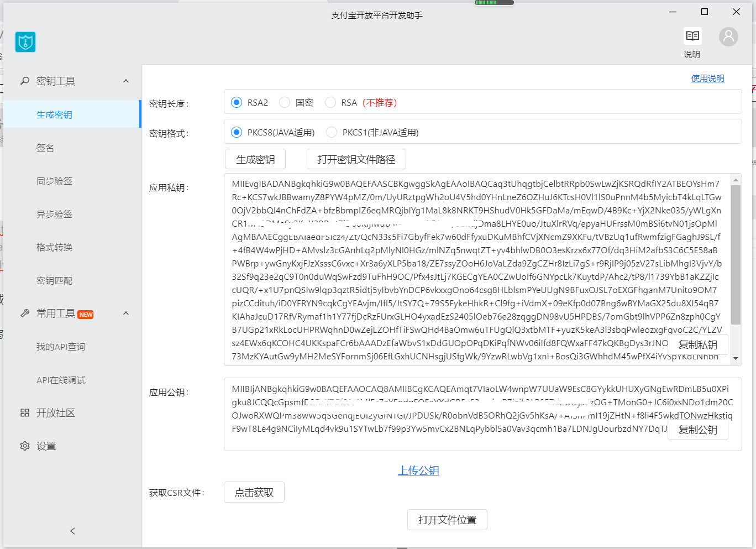Open the 同步验签 menu item
The width and height of the screenshot is (756, 549).
tap(72, 181)
